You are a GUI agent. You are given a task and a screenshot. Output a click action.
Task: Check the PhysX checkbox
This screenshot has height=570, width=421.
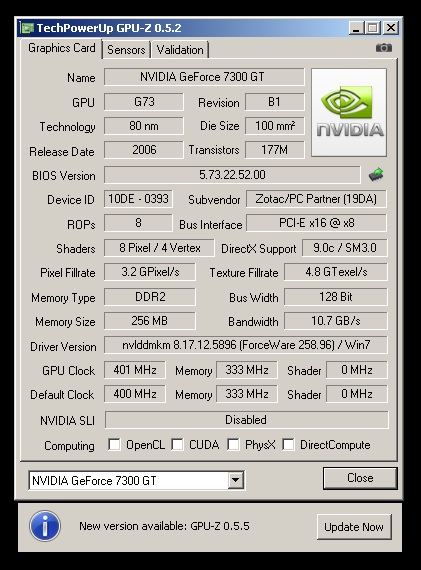click(x=233, y=444)
